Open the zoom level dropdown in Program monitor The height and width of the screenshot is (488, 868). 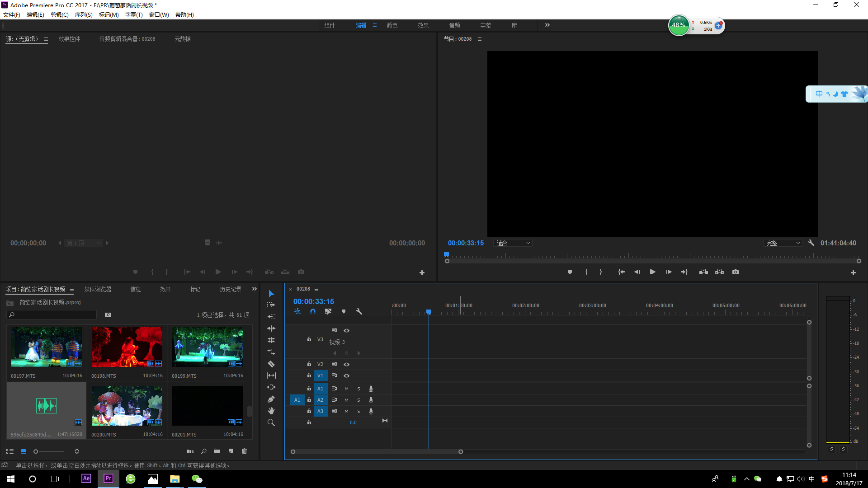(x=513, y=243)
